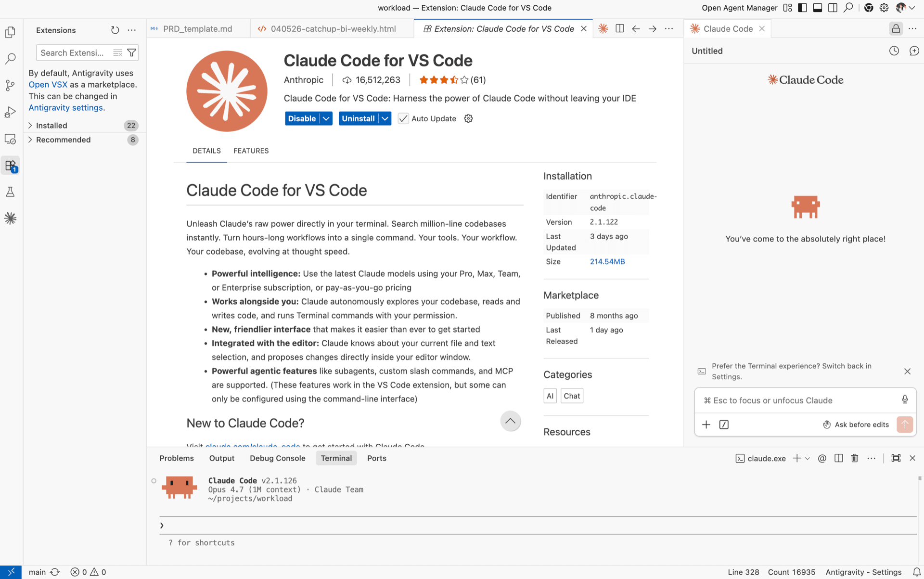Collapse section with round chevron-up button
Image resolution: width=924 pixels, height=579 pixels.
pos(511,421)
